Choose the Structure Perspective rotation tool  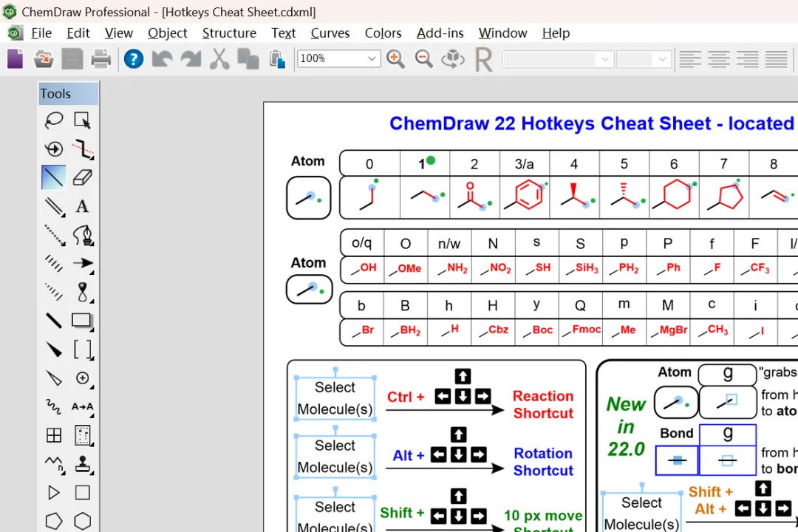[x=54, y=149]
